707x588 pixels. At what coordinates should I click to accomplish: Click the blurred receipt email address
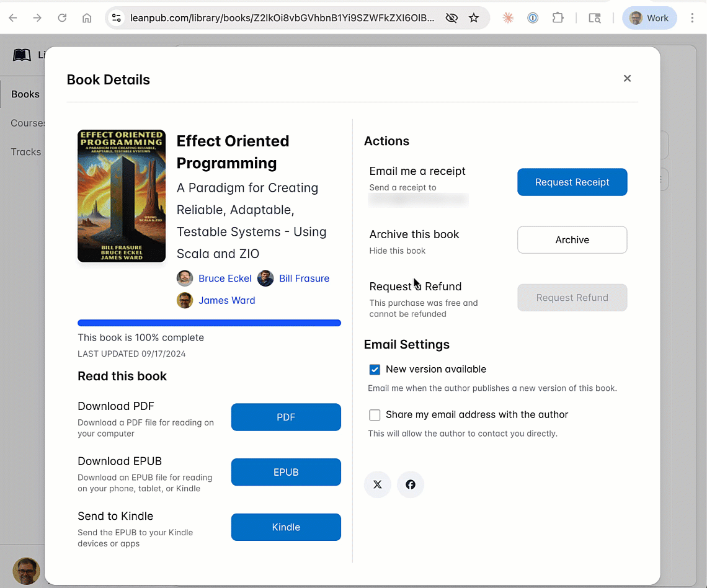pos(419,200)
